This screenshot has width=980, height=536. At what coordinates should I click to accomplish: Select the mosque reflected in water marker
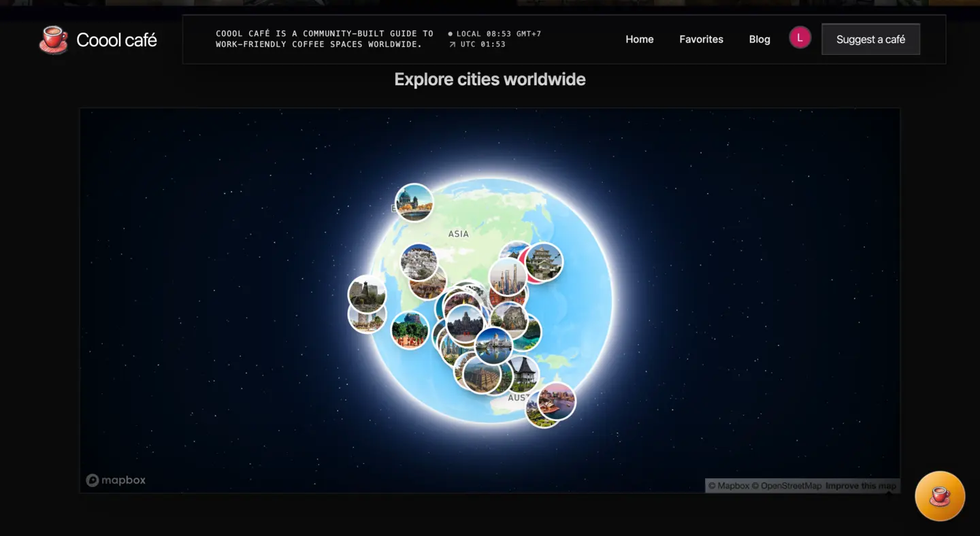click(x=493, y=346)
